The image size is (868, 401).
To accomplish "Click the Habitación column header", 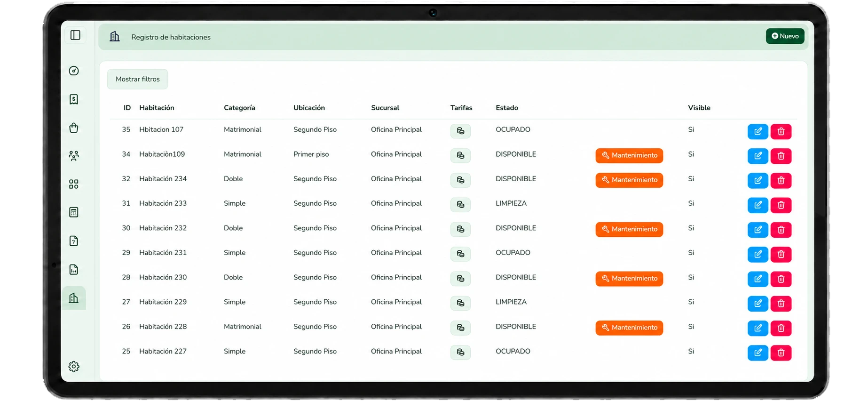I will (x=157, y=108).
